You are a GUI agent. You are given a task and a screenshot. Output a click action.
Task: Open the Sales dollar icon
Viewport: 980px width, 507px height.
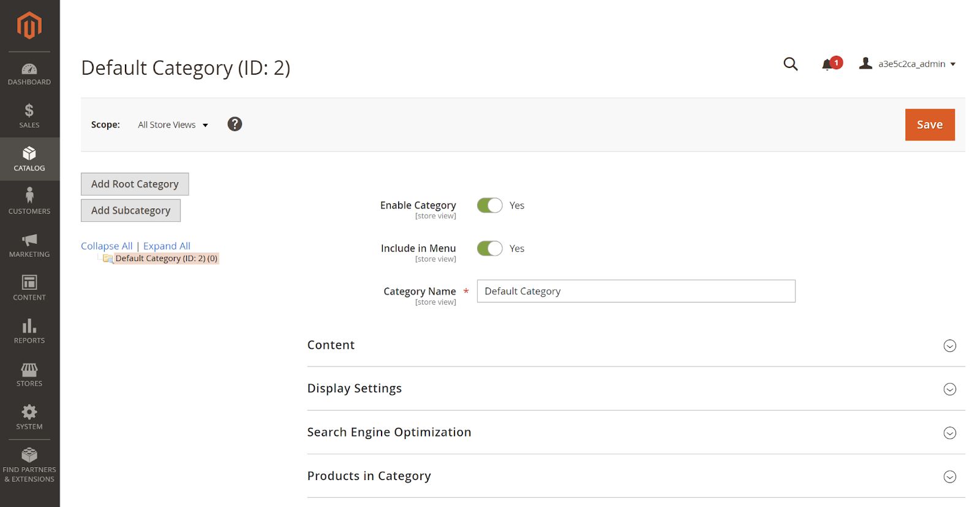point(29,111)
